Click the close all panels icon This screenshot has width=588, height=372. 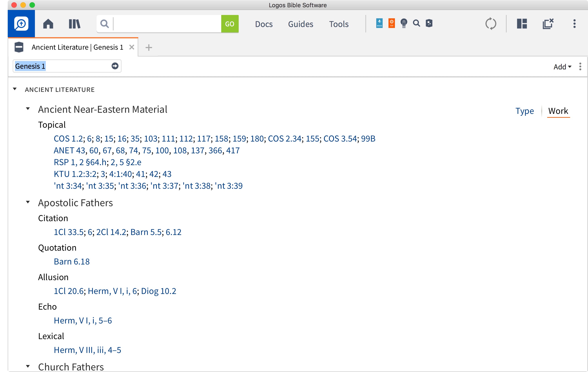(548, 24)
